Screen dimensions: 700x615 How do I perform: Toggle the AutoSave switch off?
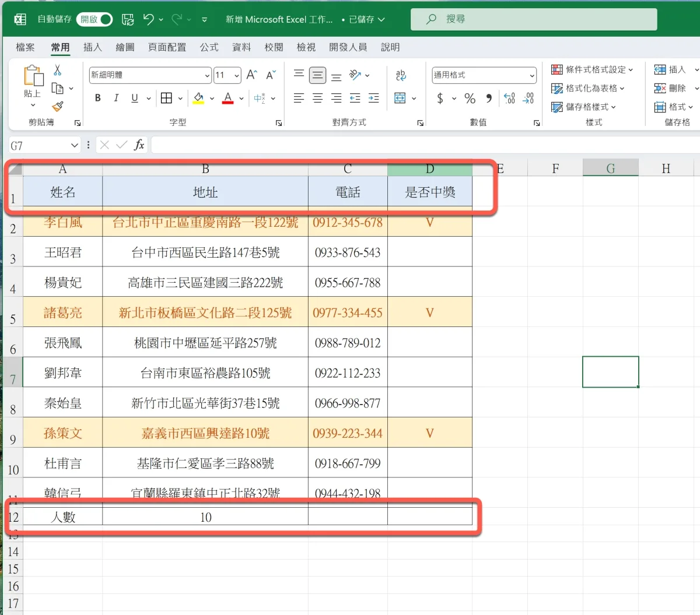tap(96, 19)
